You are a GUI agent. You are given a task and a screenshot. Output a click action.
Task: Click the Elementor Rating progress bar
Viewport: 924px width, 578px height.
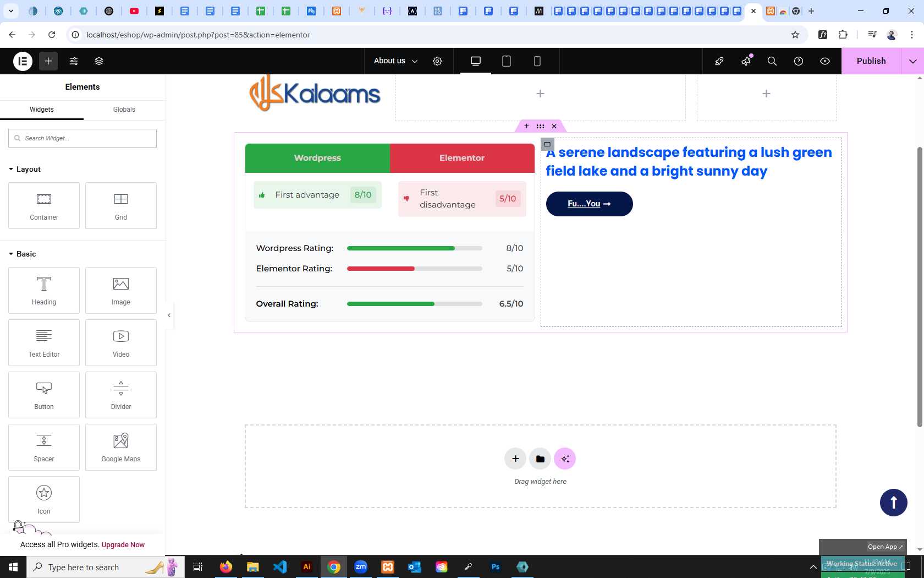click(x=415, y=269)
